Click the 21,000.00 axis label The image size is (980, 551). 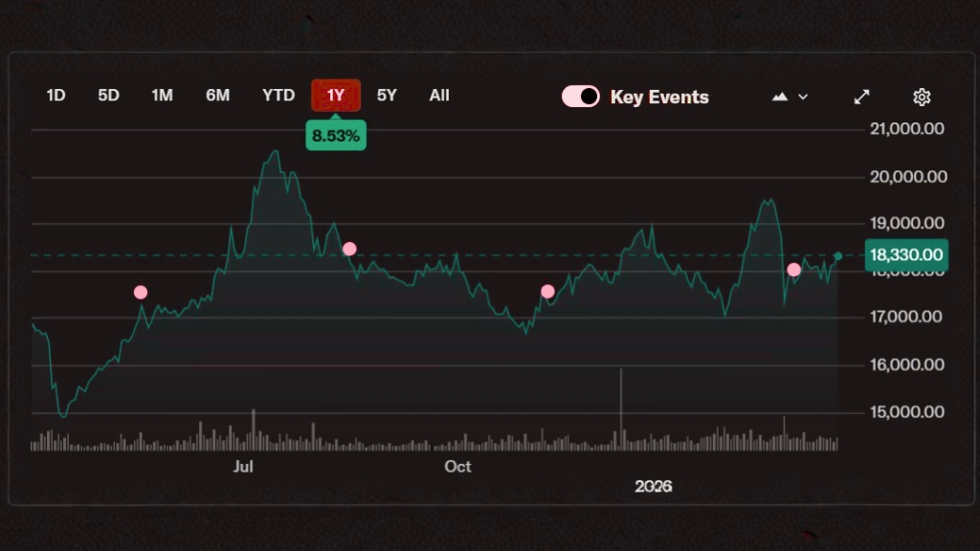coord(907,129)
